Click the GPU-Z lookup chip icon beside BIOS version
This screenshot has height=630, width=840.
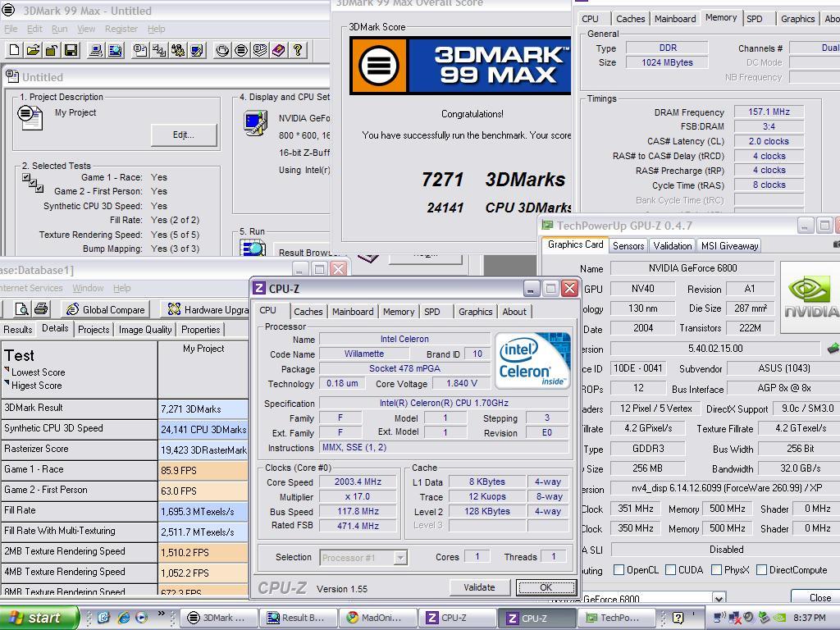(x=833, y=349)
